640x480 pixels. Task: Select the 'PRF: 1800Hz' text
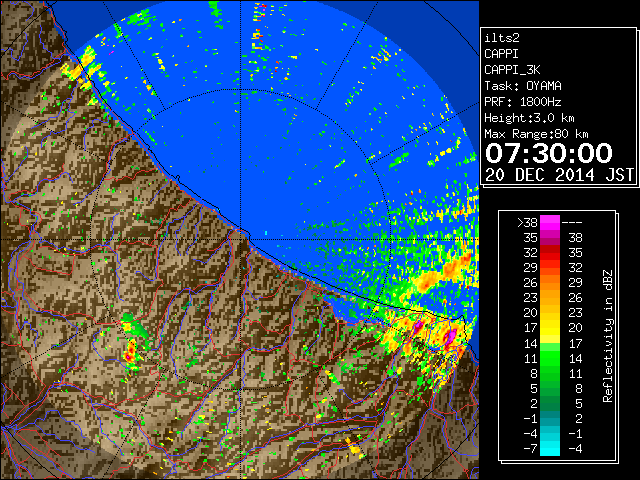click(522, 102)
